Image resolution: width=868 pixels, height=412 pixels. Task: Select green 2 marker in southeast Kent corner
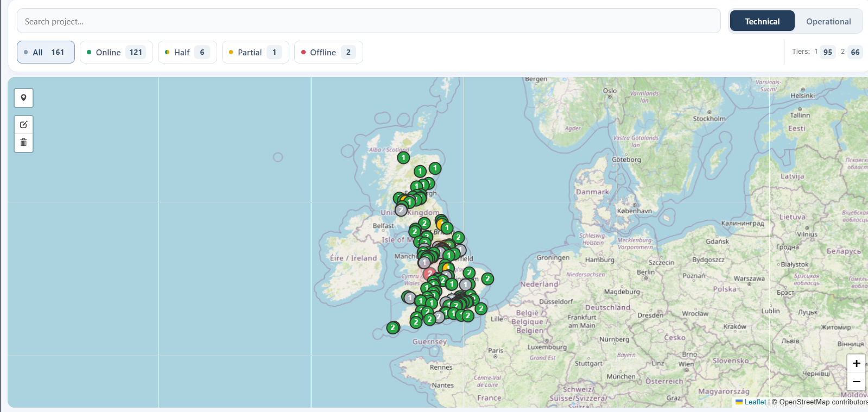point(480,308)
